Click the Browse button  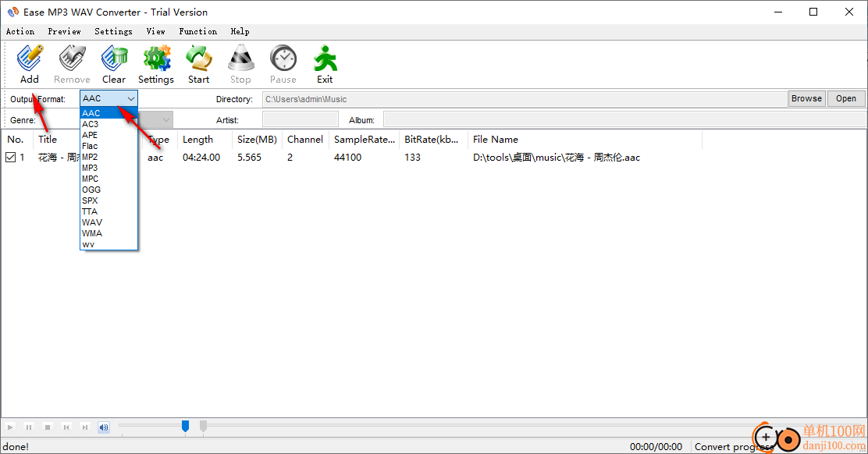(x=806, y=98)
